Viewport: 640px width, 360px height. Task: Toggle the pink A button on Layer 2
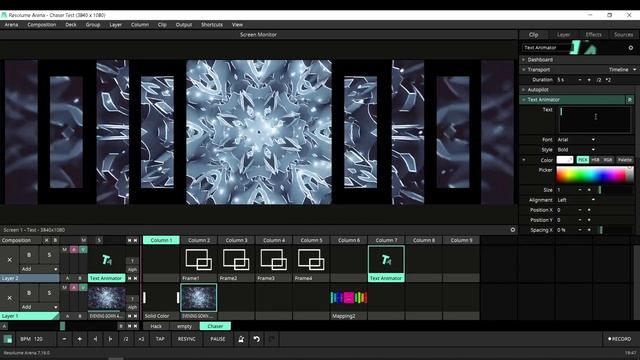click(x=73, y=249)
